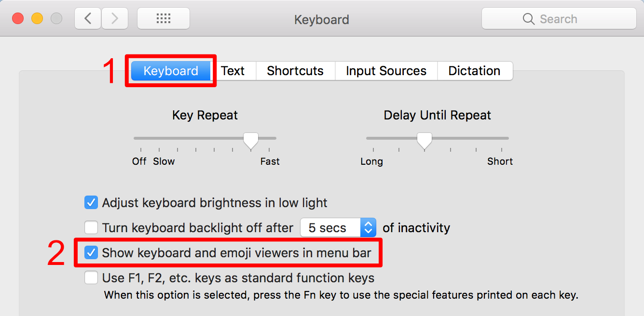Enable Turn keyboard backlight off checkbox
644x316 pixels.
point(91,227)
